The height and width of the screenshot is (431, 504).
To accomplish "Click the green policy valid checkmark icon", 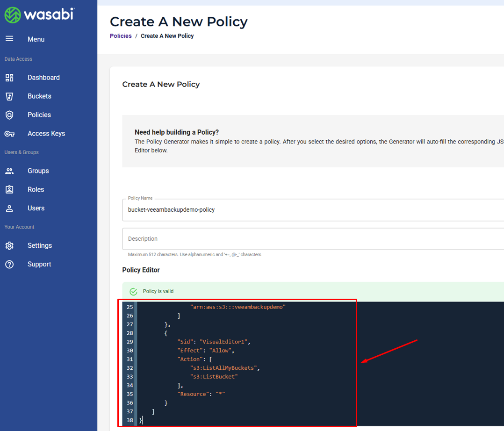I will click(133, 292).
